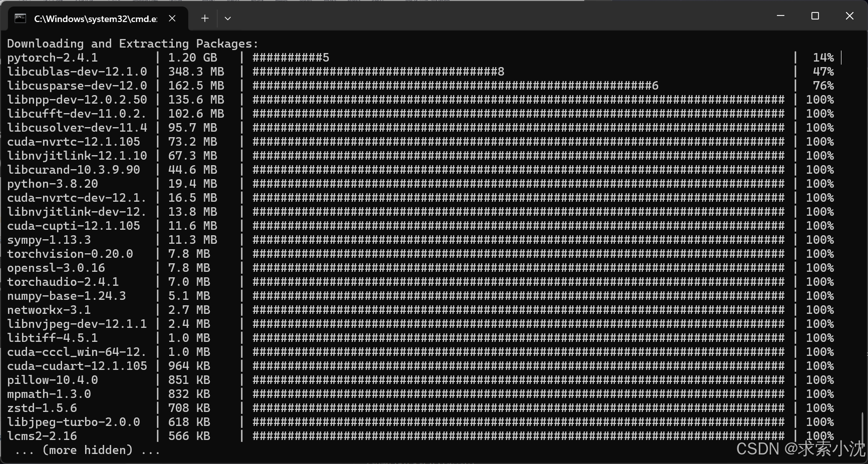Click the 348.3 MB size value

pyautogui.click(x=196, y=72)
